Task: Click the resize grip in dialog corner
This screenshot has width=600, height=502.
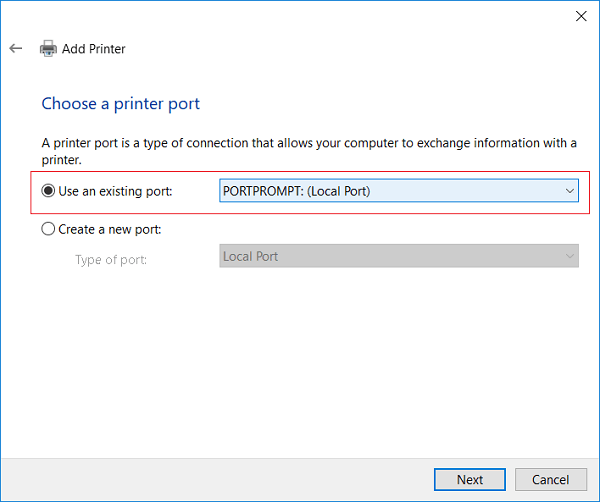Action: click(x=594, y=496)
